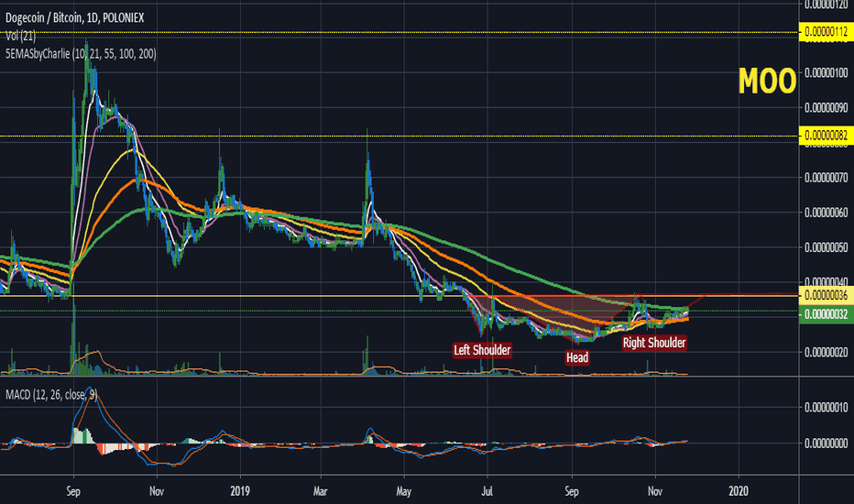Select the MACD (12, 26, close, 9) legend
The image size is (854, 504).
(51, 394)
